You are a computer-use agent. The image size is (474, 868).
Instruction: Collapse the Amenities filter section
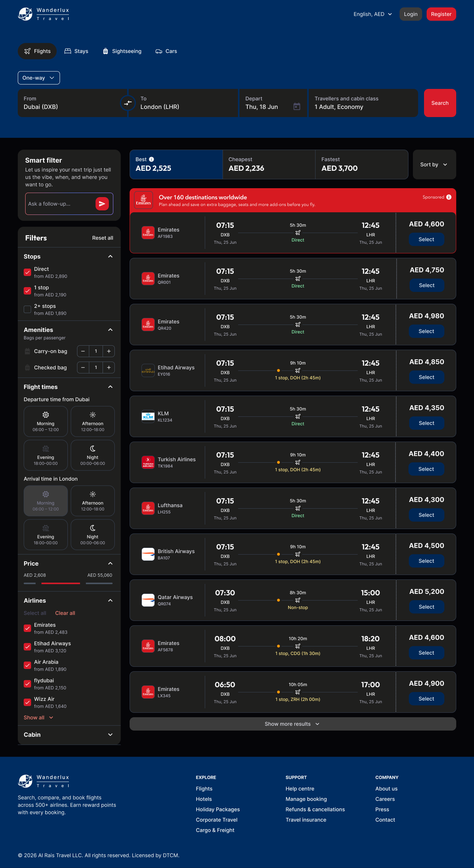[x=110, y=330]
